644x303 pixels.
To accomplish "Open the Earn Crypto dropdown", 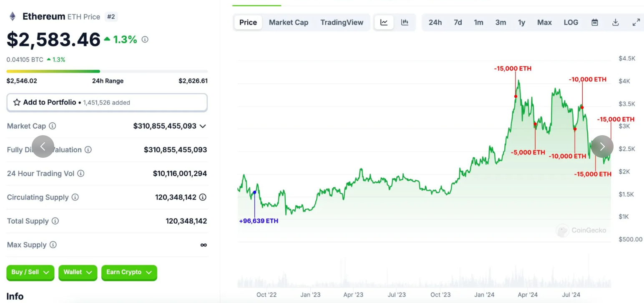I will (x=129, y=272).
